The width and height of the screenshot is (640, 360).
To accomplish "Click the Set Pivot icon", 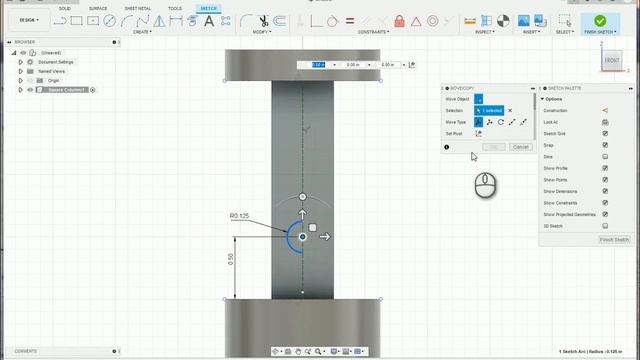I will [x=478, y=133].
